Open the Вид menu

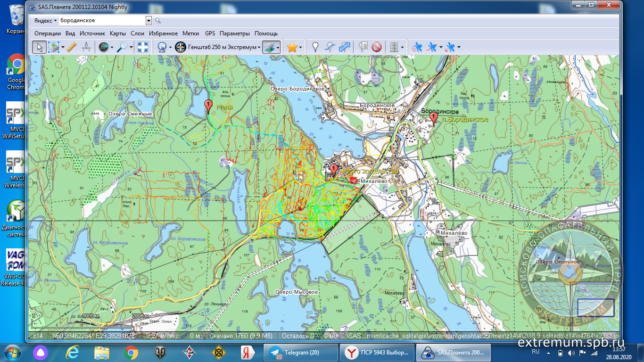pyautogui.click(x=70, y=33)
